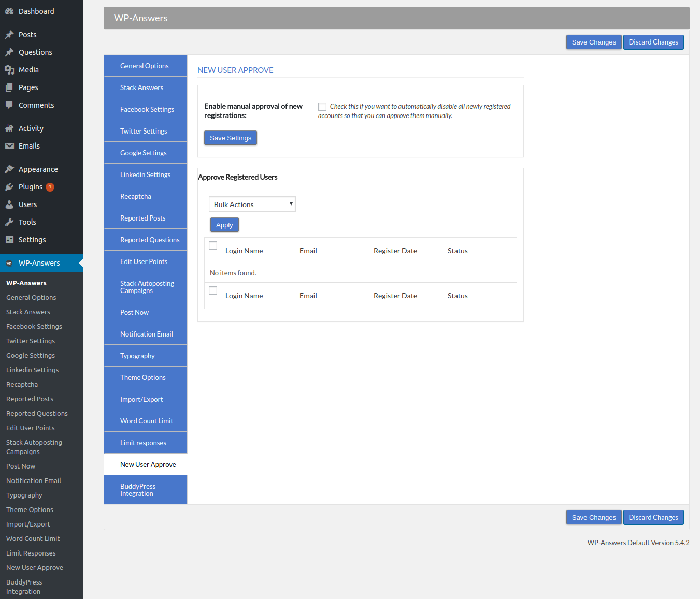Select the Twitter Settings blue tab

click(146, 131)
